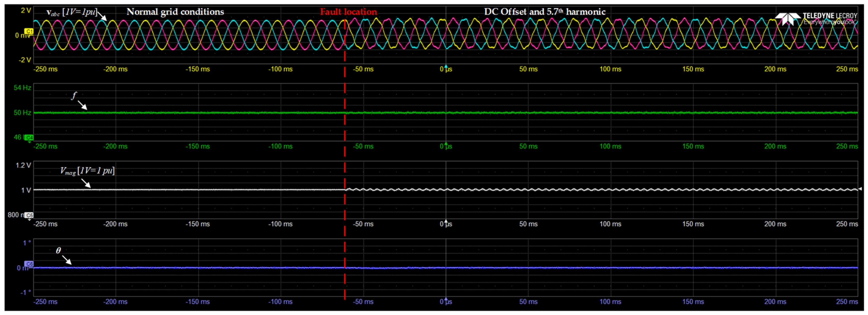Screen dimensions: 868x315
Task: Click the '-2 V' label of the voltage plot
Action: [25, 60]
